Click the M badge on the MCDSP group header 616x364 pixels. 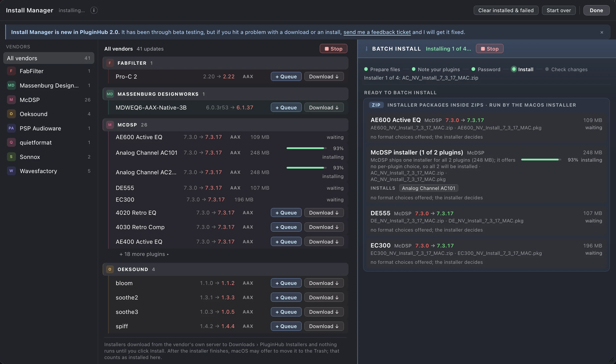(110, 125)
